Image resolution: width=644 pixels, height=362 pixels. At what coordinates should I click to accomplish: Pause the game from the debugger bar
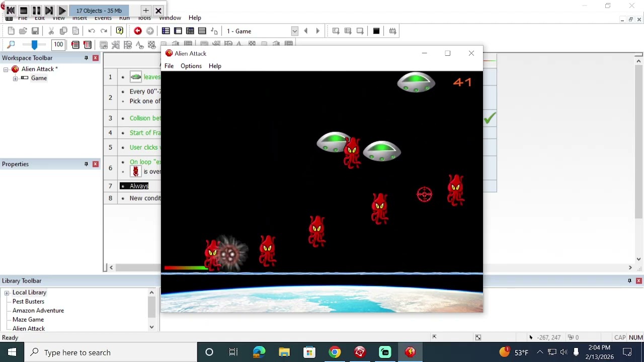click(x=36, y=10)
